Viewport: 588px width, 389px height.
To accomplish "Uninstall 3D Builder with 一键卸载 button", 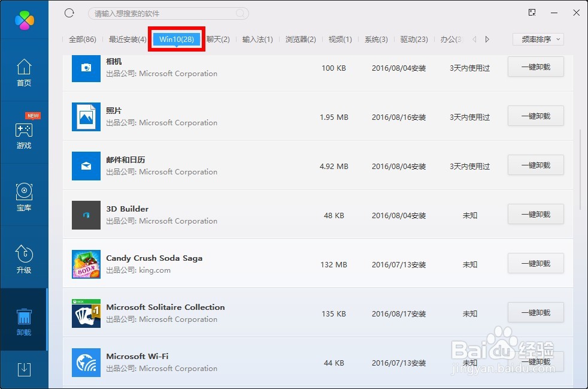I will 536,215.
